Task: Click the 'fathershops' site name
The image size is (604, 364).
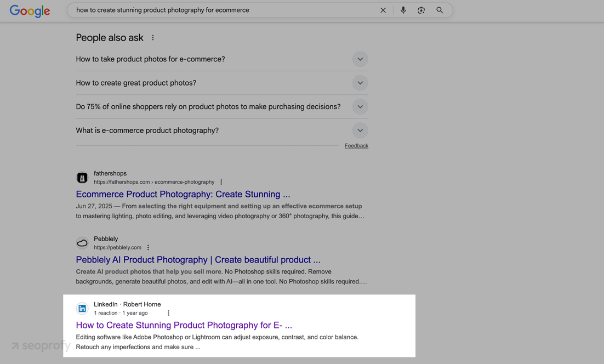Action: click(110, 173)
